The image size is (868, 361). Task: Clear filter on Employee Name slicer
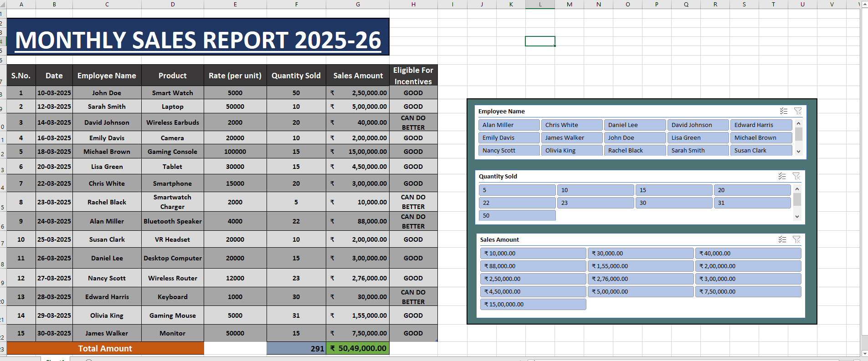pos(798,111)
